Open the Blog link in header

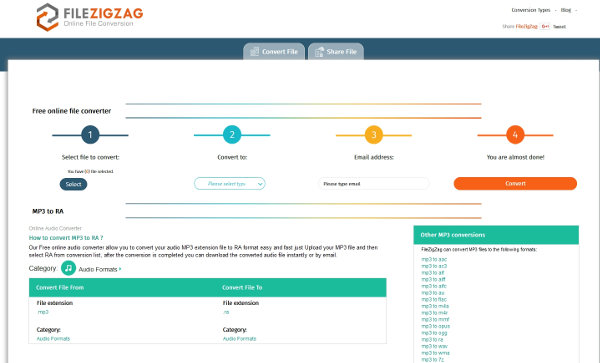tap(566, 10)
